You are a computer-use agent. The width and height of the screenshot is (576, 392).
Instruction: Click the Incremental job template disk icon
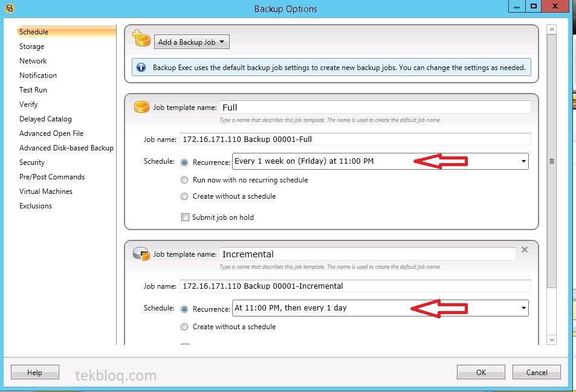point(141,254)
